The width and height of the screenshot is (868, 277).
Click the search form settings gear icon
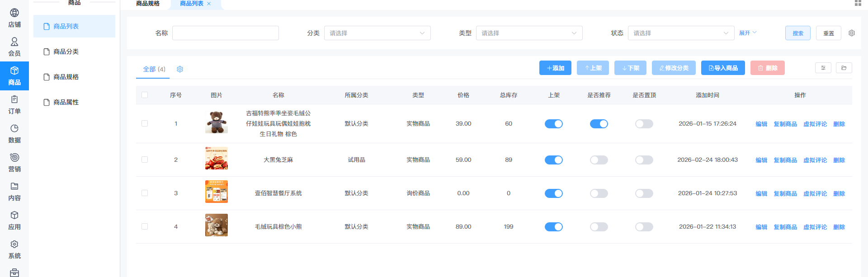pyautogui.click(x=852, y=33)
